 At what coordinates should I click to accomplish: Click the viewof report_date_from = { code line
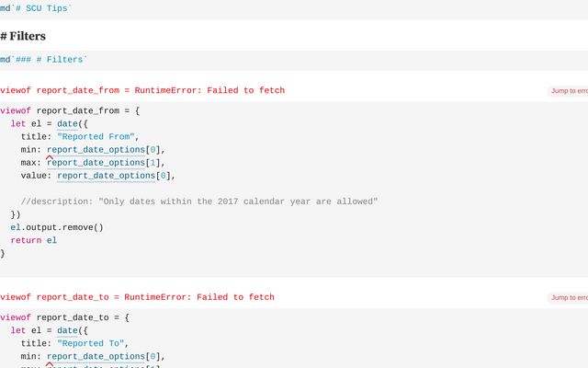(70, 110)
